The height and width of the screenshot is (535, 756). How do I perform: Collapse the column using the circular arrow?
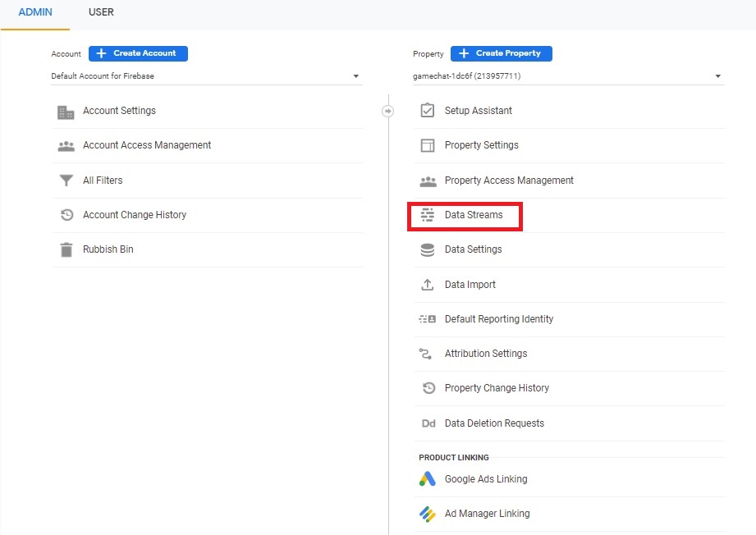point(388,112)
